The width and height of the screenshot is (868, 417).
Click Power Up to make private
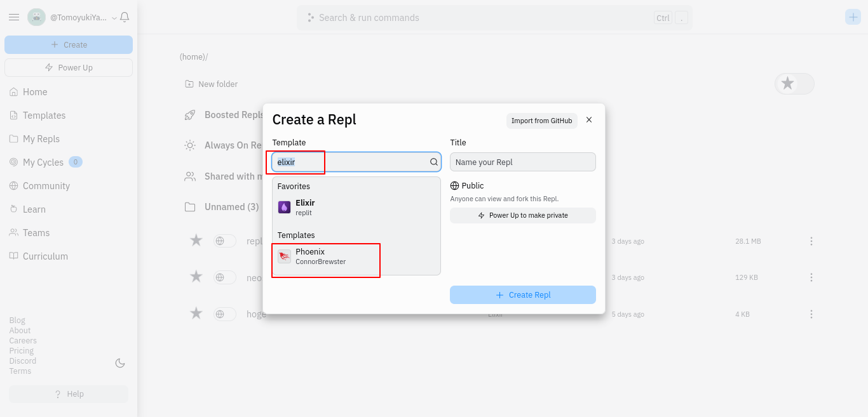(523, 215)
